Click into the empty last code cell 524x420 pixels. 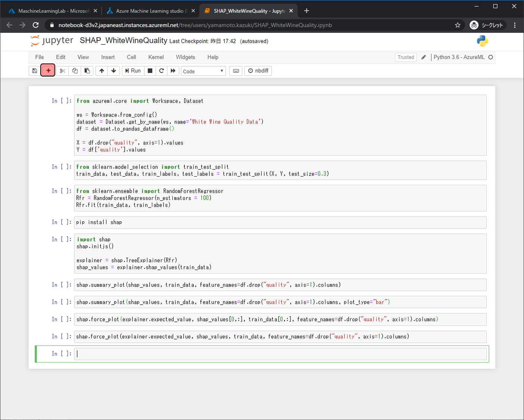click(x=280, y=354)
